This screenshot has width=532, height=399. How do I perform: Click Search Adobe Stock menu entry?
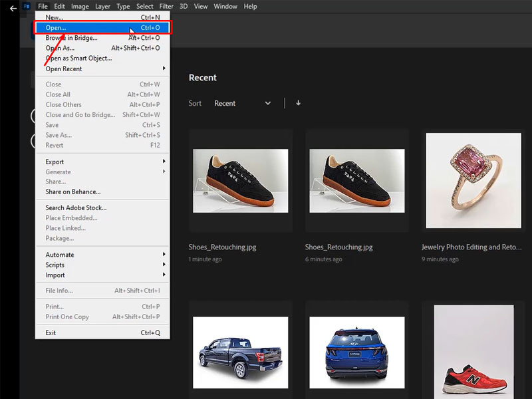click(x=76, y=207)
